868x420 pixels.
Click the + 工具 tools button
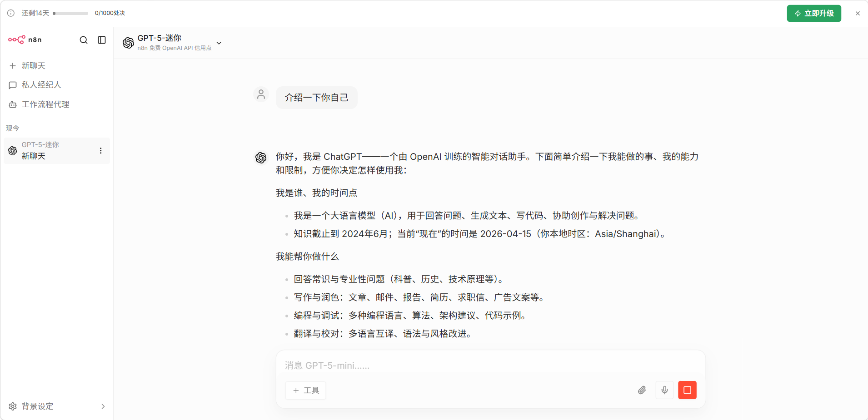(x=305, y=390)
